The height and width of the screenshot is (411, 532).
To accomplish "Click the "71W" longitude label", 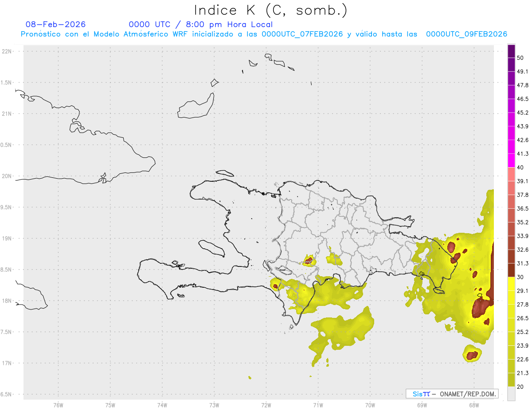I will point(318,406).
